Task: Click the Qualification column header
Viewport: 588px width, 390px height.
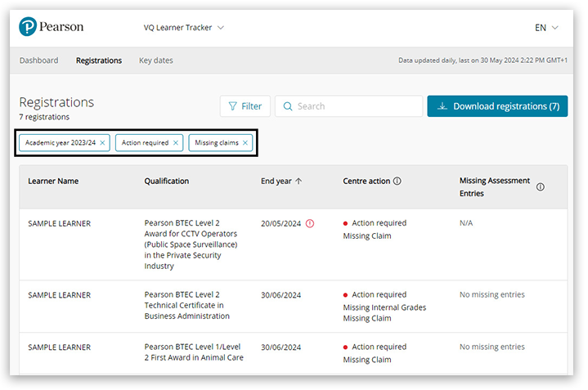Action: point(167,182)
